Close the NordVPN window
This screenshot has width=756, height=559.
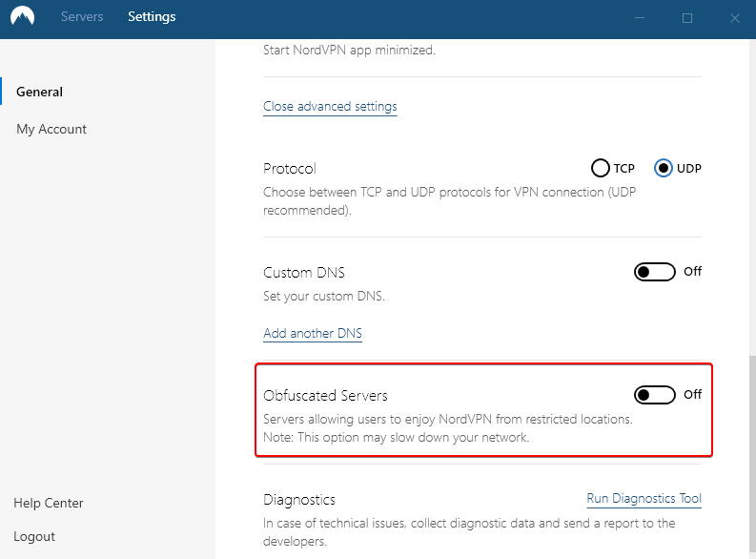point(735,18)
